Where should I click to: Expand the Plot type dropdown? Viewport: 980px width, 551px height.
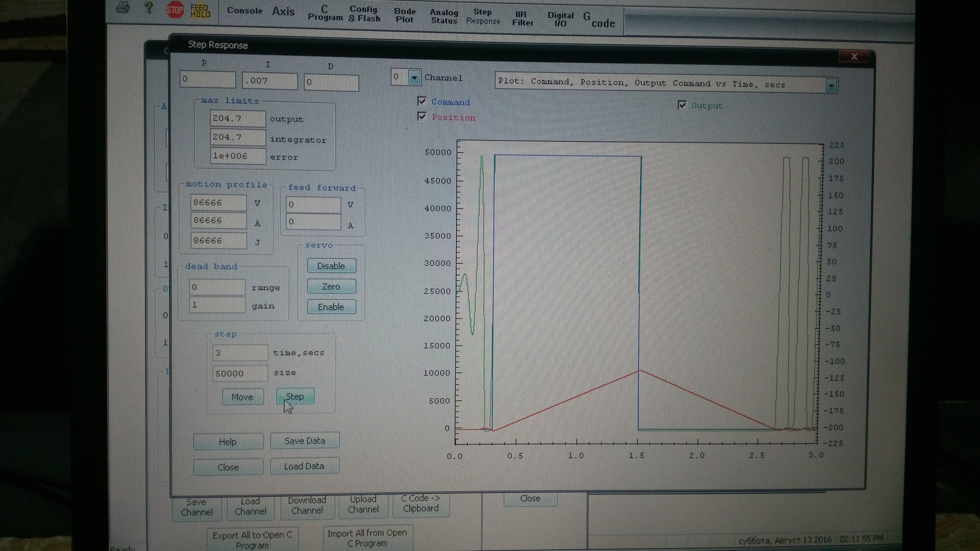pyautogui.click(x=831, y=86)
